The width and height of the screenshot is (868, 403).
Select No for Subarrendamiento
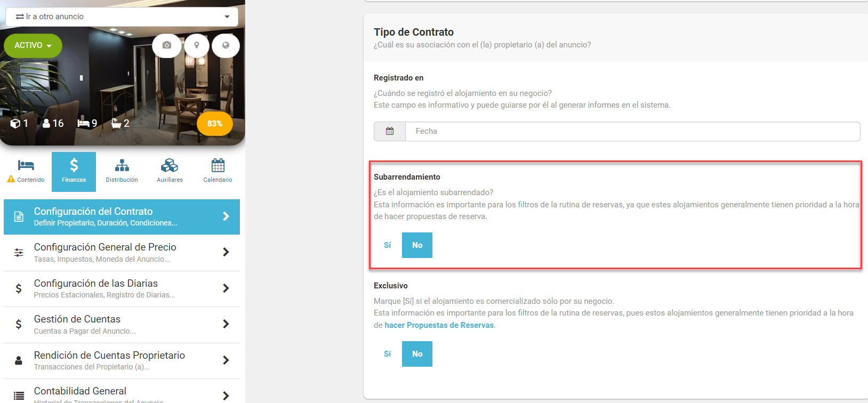(417, 245)
